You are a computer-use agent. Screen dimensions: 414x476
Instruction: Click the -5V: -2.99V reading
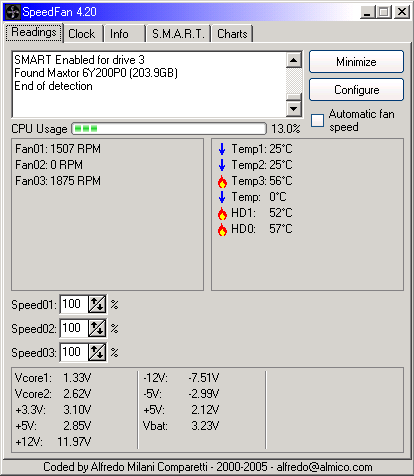181,394
